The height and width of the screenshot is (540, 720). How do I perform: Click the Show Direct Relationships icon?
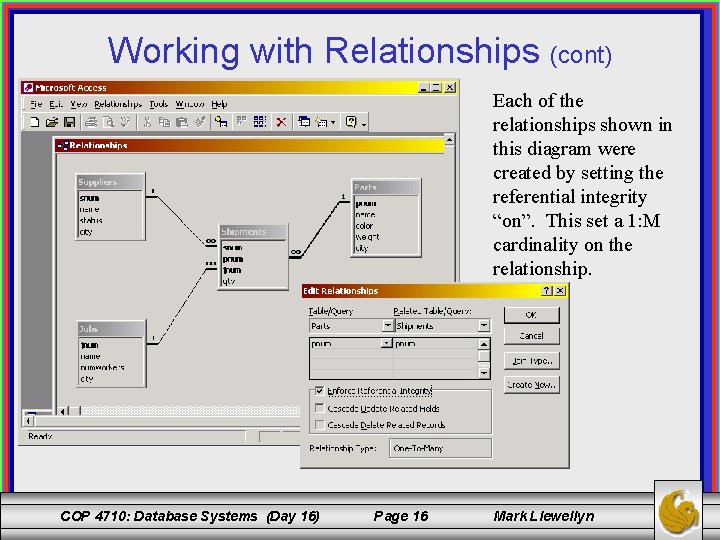pyautogui.click(x=242, y=122)
